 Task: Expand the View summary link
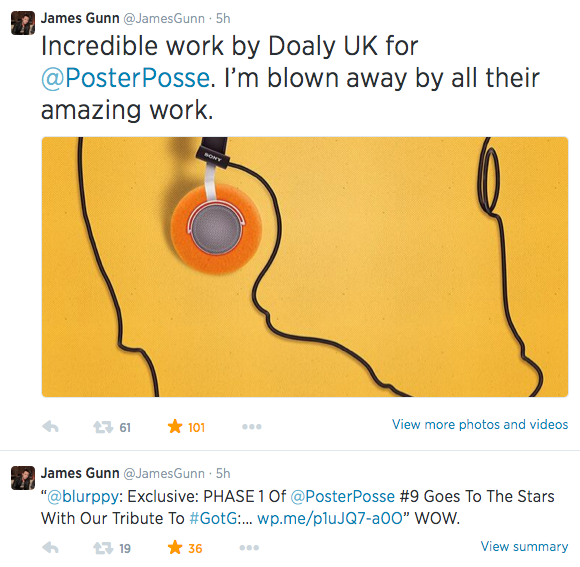(524, 546)
